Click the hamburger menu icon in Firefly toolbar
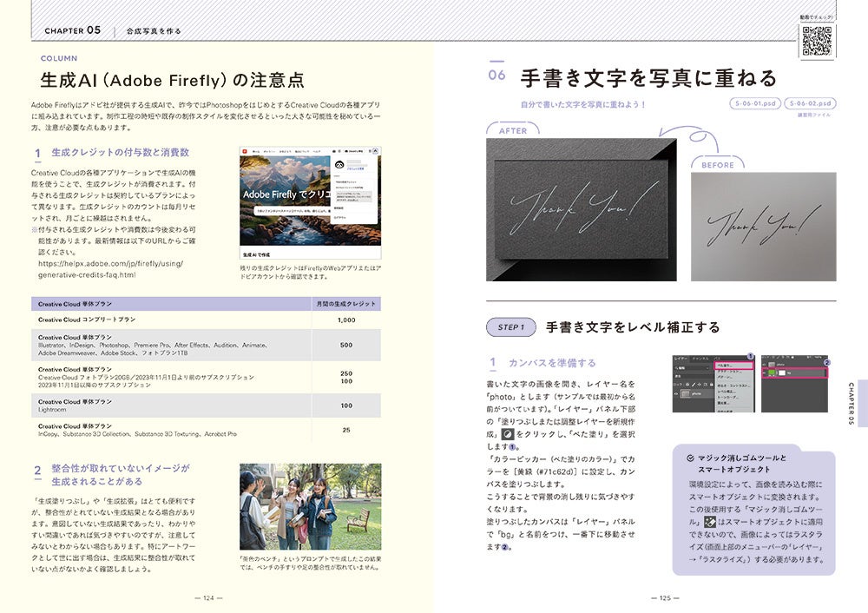868x613 pixels. point(370,150)
